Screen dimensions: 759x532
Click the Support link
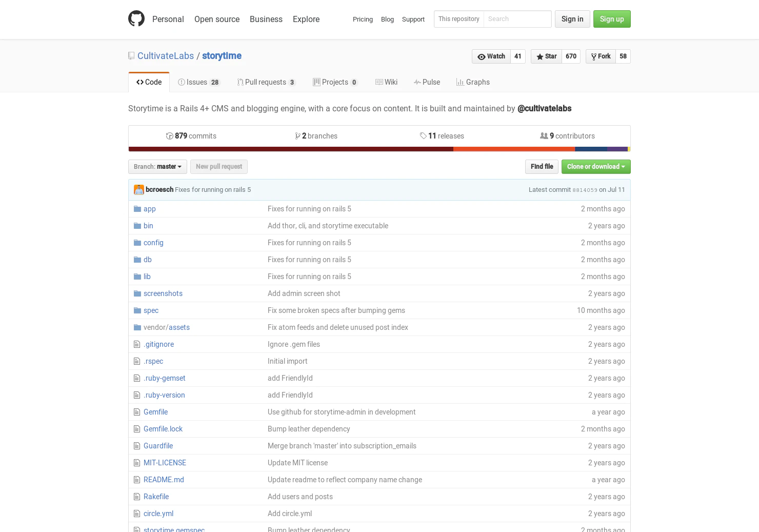pos(413,19)
